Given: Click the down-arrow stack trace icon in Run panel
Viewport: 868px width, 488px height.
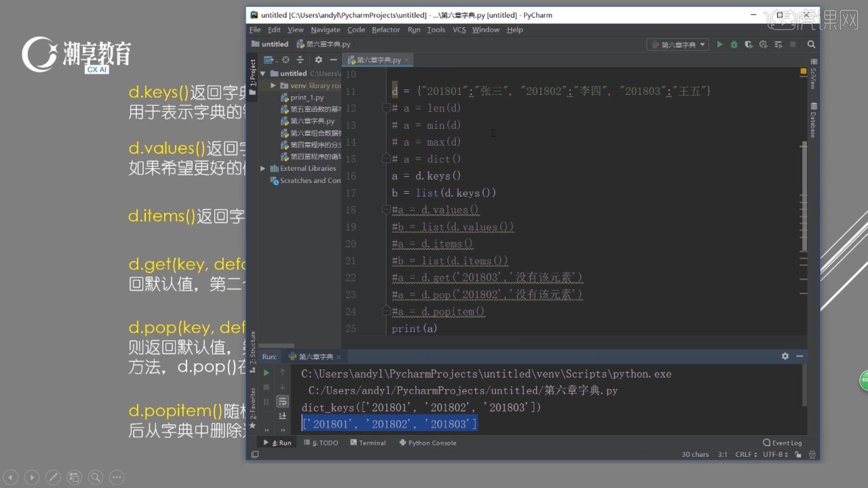Looking at the screenshot, I should 283,387.
